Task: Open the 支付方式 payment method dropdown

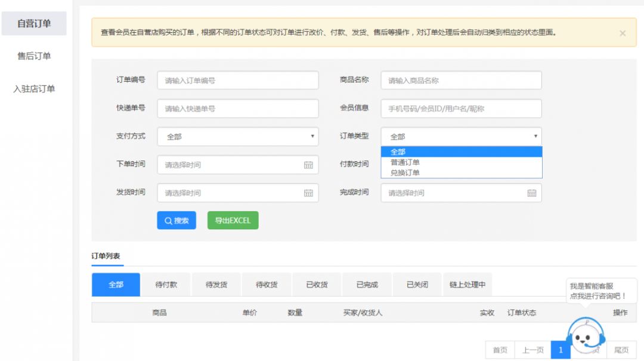Action: [x=237, y=137]
